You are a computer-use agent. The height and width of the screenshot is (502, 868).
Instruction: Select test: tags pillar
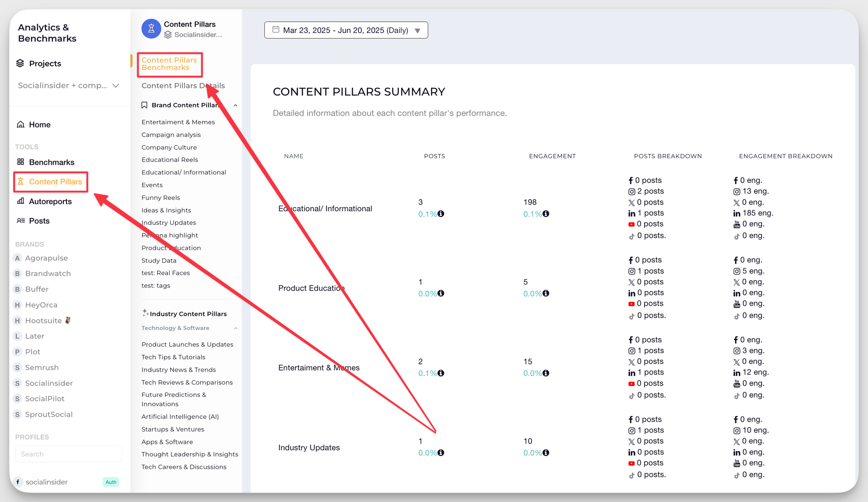(156, 285)
